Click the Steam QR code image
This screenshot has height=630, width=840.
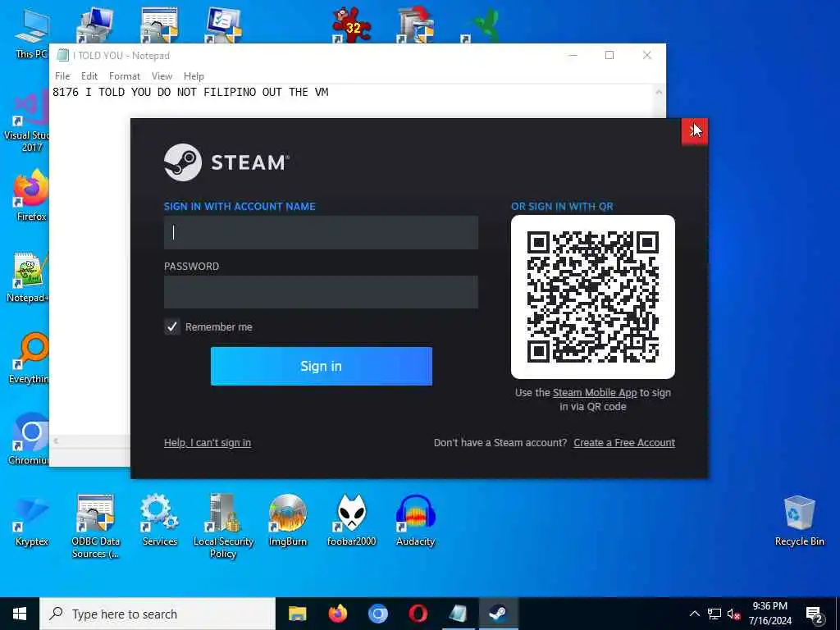coord(593,297)
